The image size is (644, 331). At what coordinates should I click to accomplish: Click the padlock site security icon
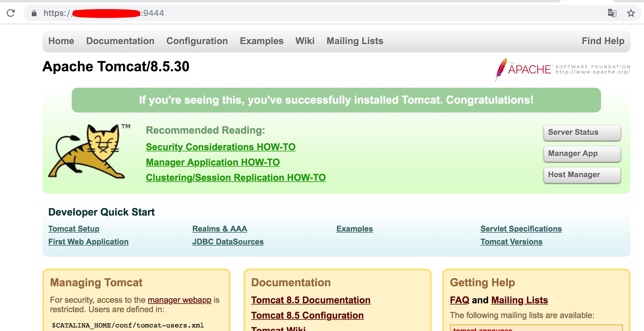pyautogui.click(x=34, y=13)
